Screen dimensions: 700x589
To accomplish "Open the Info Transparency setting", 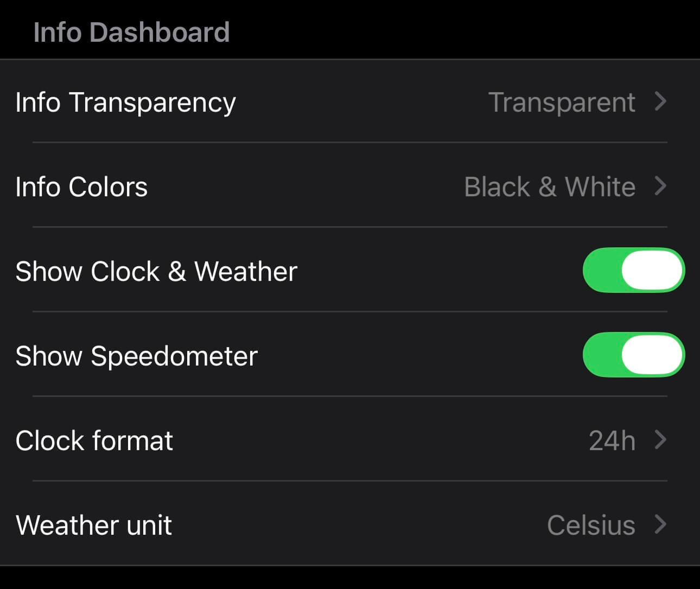I will 125,103.
